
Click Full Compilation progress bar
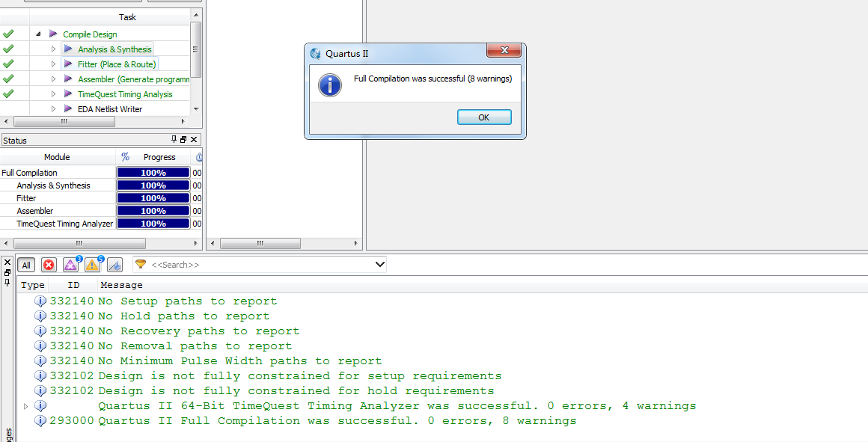click(x=153, y=173)
